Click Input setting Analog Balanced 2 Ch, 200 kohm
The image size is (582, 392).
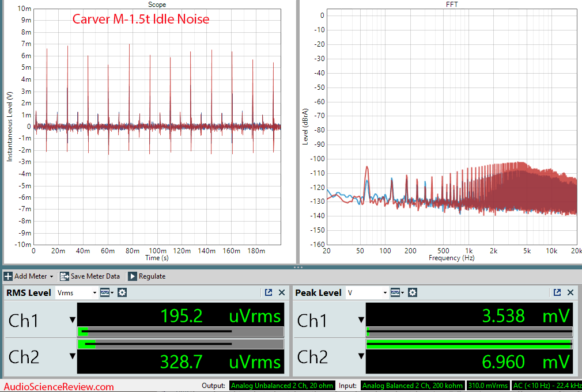click(x=413, y=386)
